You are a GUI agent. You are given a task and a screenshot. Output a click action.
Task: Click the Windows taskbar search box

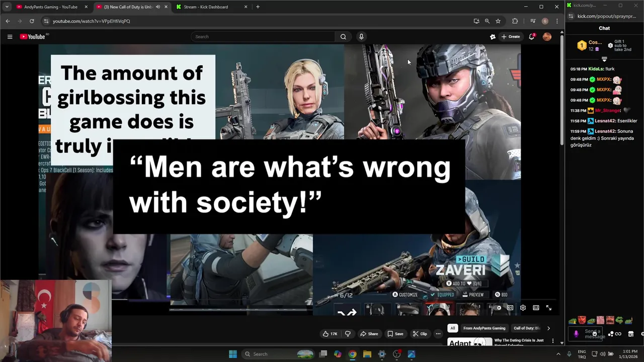279,354
